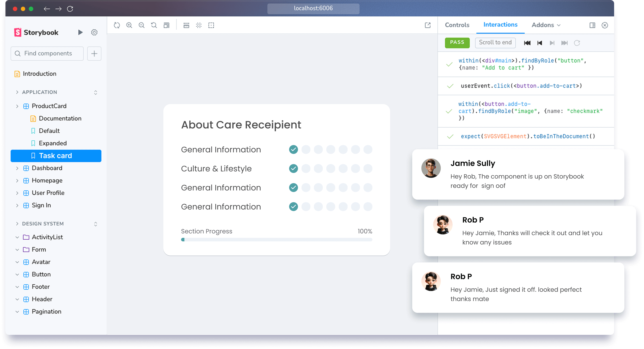Click the green PASS status button

457,43
